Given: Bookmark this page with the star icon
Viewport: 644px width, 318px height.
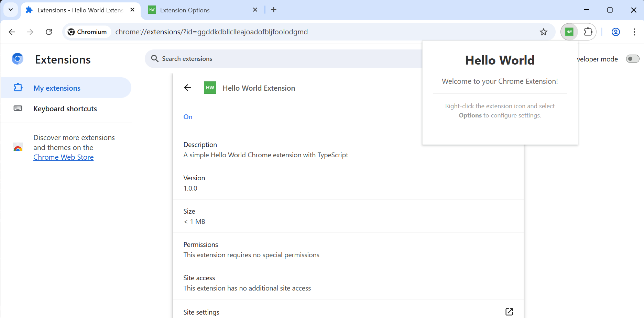Looking at the screenshot, I should [x=544, y=32].
